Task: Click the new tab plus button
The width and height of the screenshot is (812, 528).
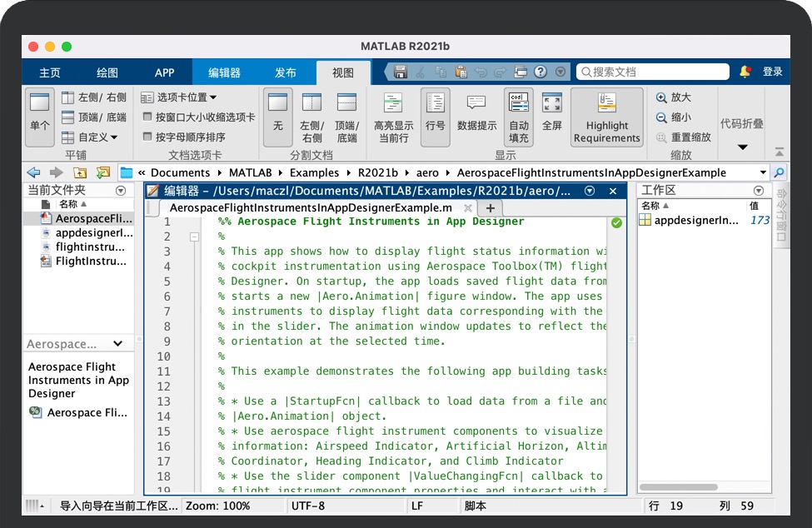Action: [490, 208]
